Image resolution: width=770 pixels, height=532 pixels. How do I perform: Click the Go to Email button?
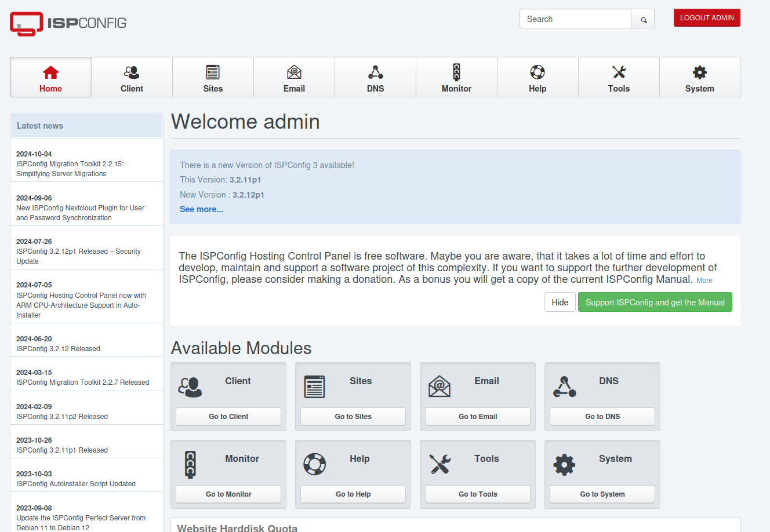(x=478, y=417)
